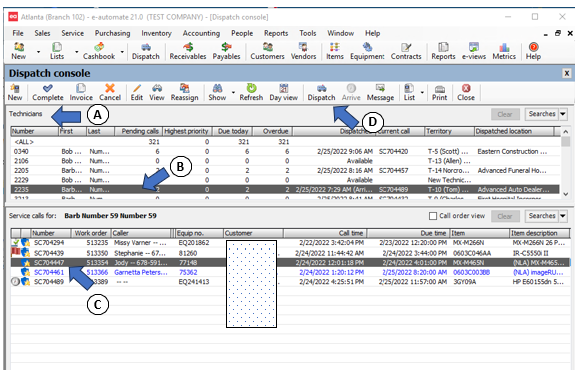The width and height of the screenshot is (579, 372).
Task: Open the Tools menu
Action: point(308,33)
